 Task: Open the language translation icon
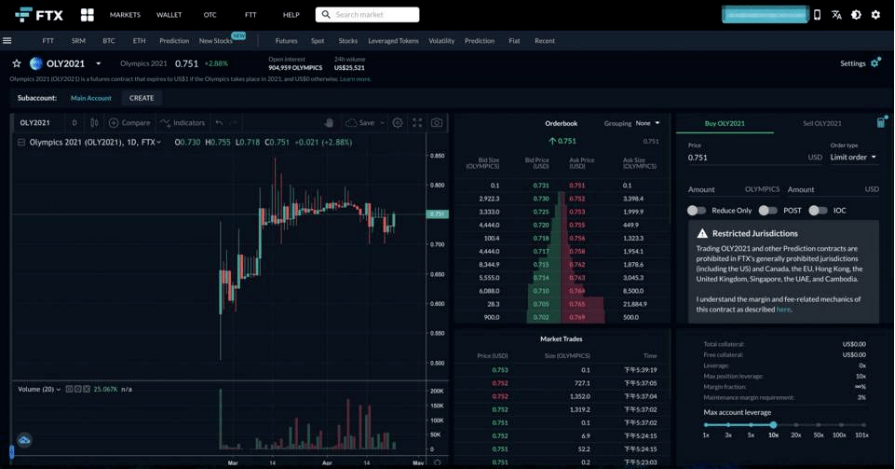point(836,15)
